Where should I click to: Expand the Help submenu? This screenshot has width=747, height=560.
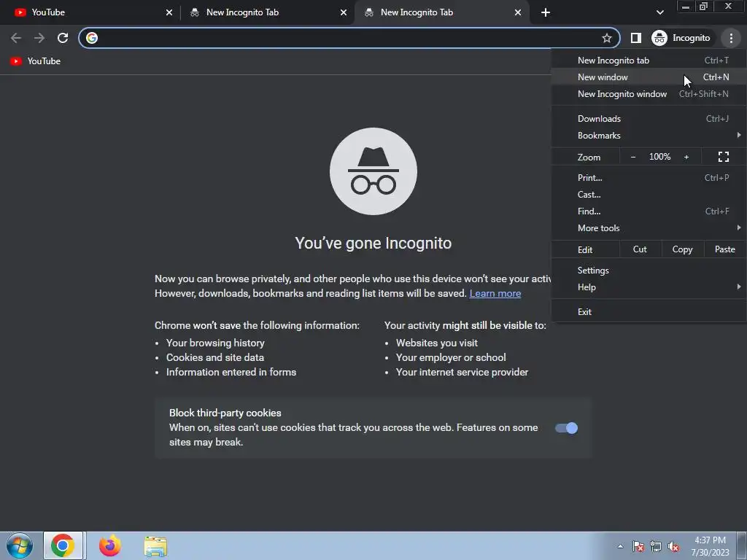pos(649,287)
